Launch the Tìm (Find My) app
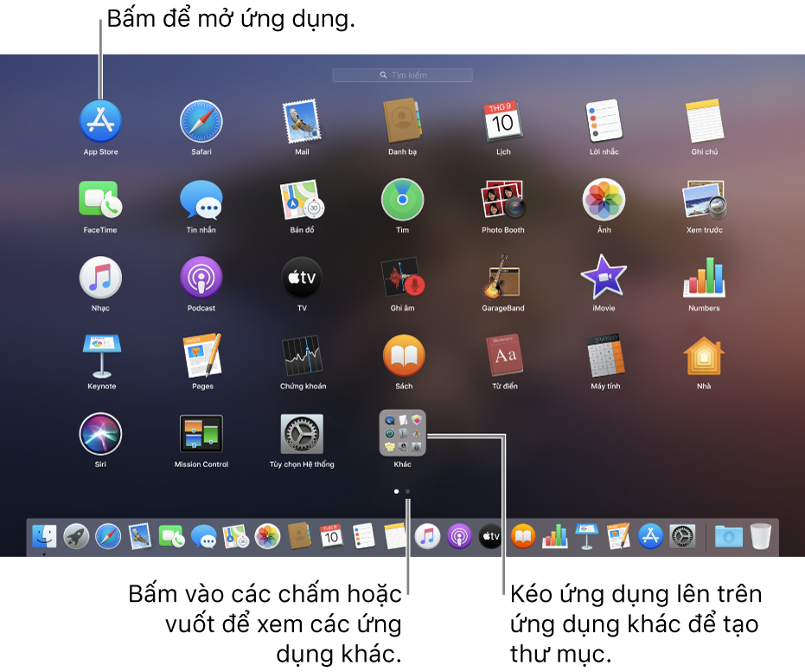The height and width of the screenshot is (672, 805). point(403,200)
